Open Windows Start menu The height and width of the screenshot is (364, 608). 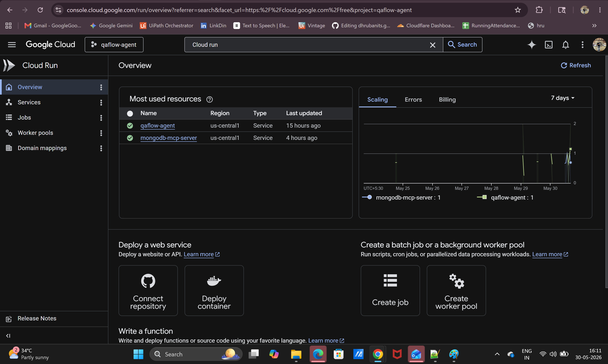(x=138, y=354)
